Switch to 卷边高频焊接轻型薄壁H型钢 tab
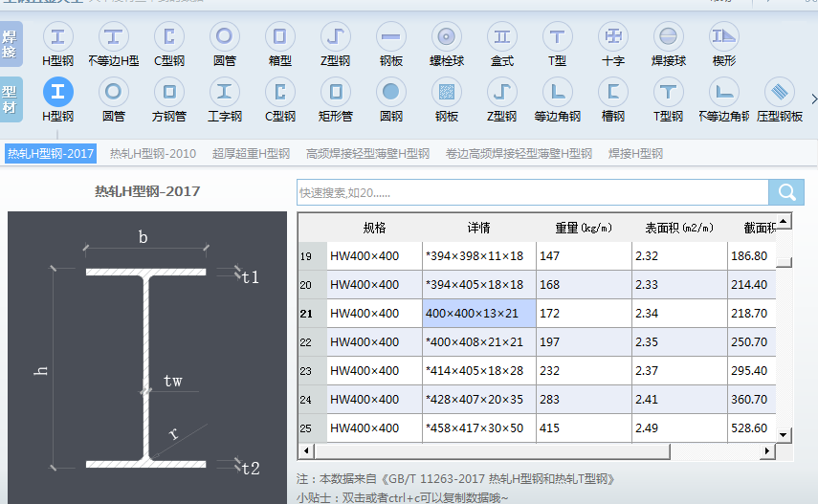818x504 pixels. [519, 154]
